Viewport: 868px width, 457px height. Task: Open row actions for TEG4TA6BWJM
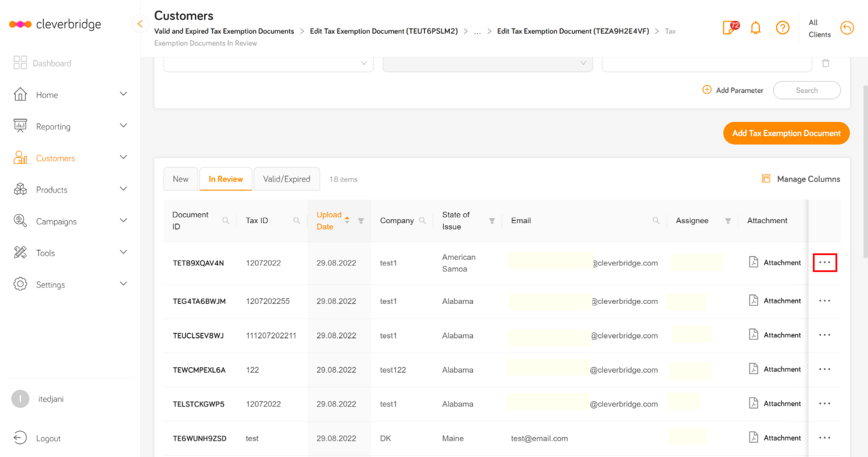pyautogui.click(x=825, y=301)
